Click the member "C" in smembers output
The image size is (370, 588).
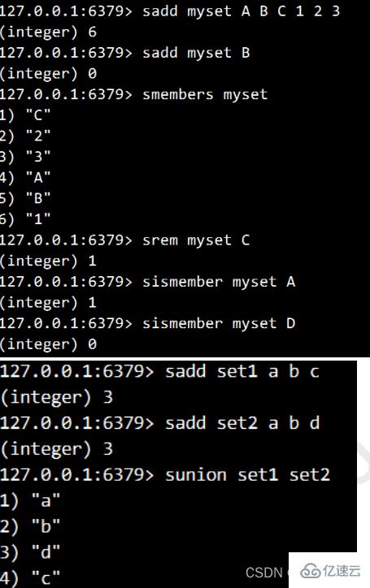38,115
